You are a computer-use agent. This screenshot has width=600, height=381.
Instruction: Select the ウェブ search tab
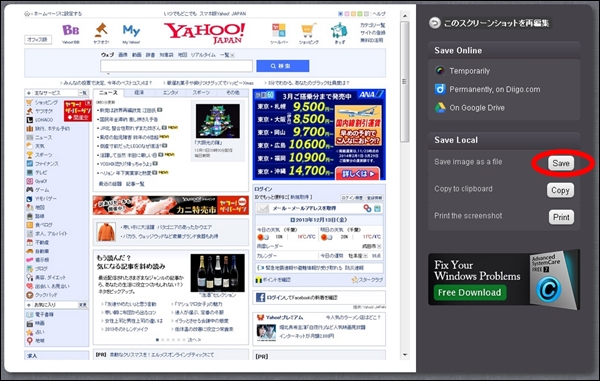108,55
